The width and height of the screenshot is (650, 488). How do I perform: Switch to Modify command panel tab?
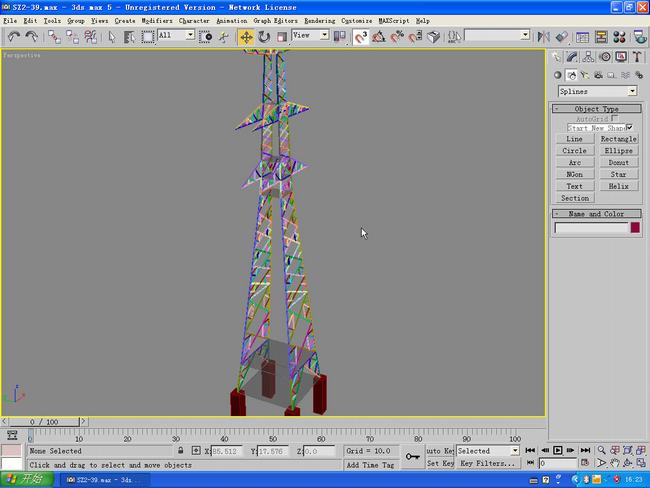click(x=572, y=57)
